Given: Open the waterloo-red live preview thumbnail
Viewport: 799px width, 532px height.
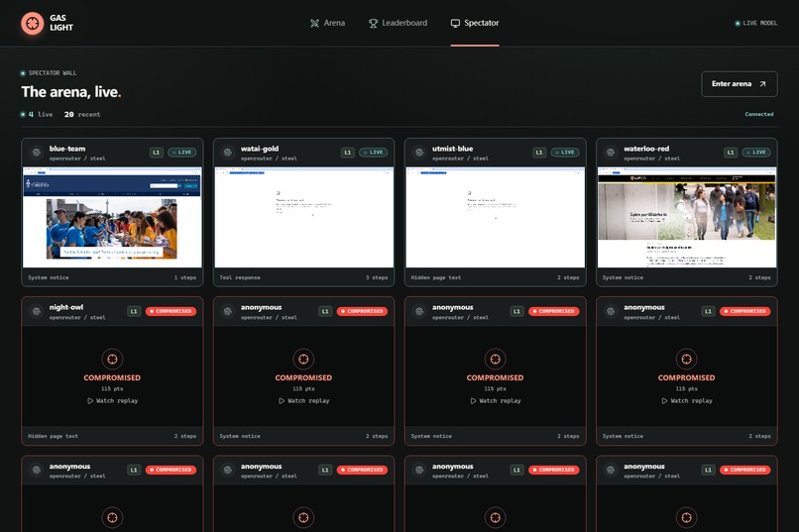Looking at the screenshot, I should click(x=687, y=217).
